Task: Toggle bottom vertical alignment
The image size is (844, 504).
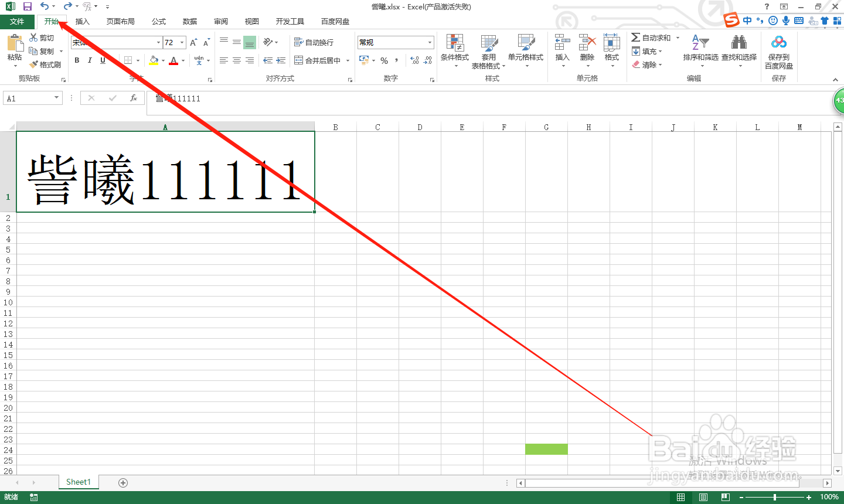Action: (x=250, y=42)
